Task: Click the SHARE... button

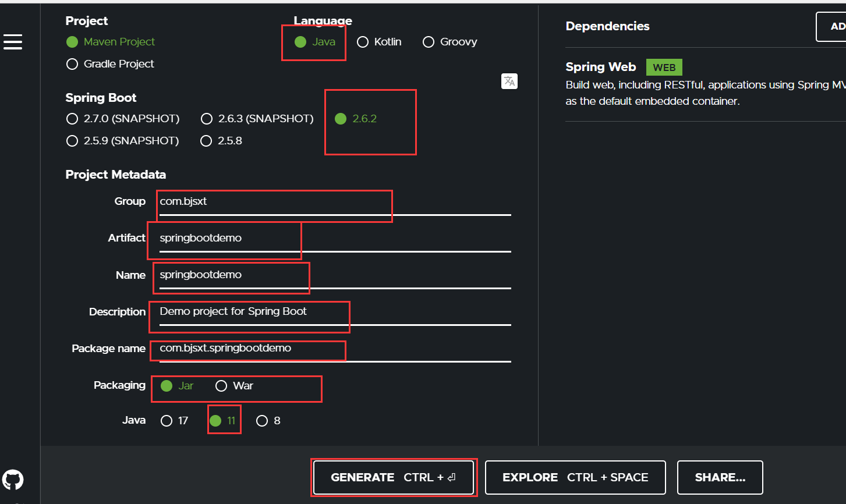Action: (720, 477)
